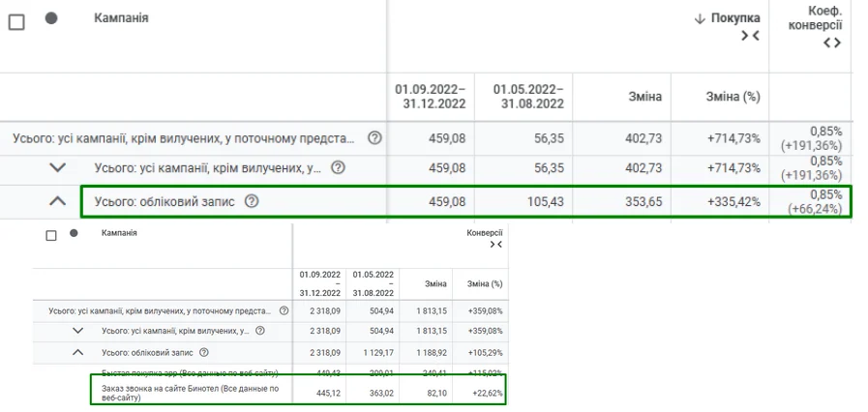
Task: Click the Зміна header in Конверсії table
Action: [435, 283]
